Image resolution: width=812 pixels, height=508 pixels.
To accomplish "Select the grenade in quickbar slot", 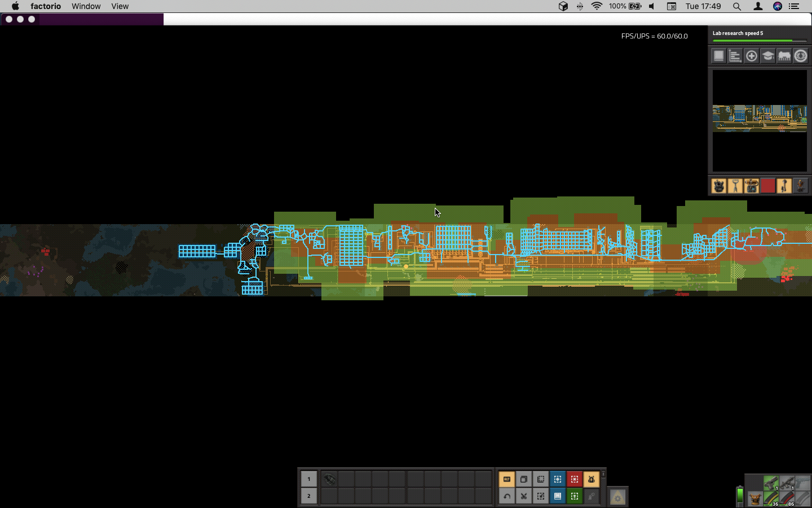I will [330, 479].
